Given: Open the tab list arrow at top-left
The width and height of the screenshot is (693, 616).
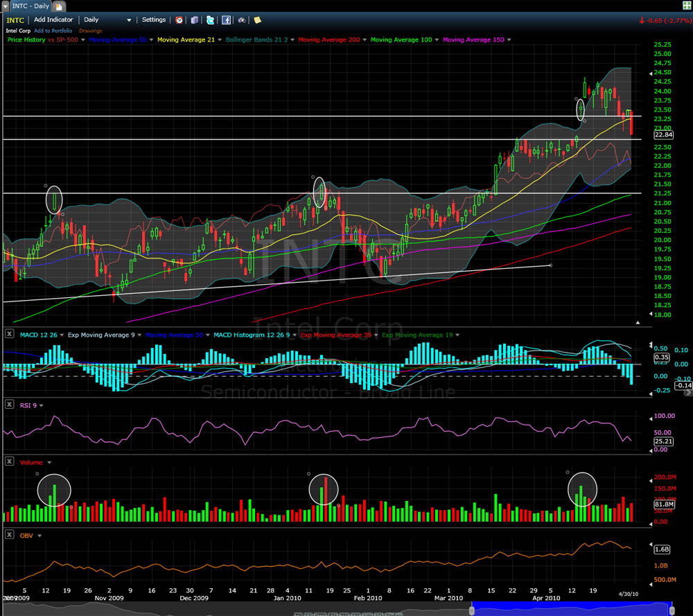Looking at the screenshot, I should click(6, 6).
